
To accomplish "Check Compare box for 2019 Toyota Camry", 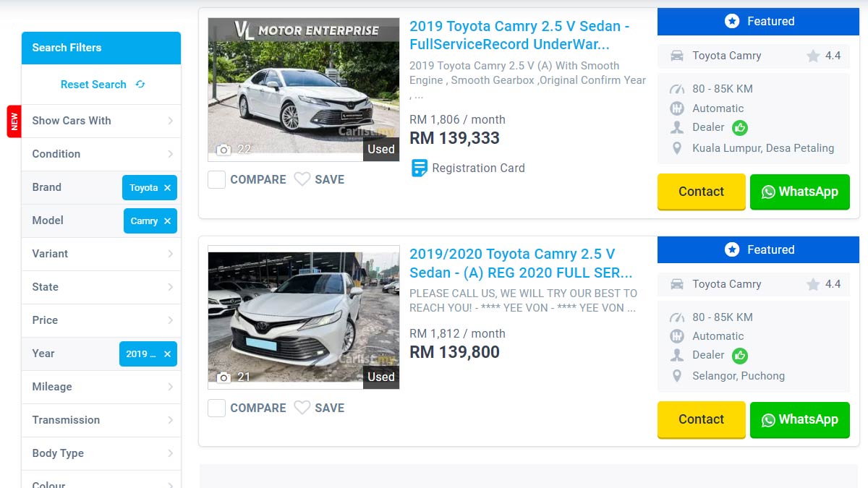I will 217,179.
